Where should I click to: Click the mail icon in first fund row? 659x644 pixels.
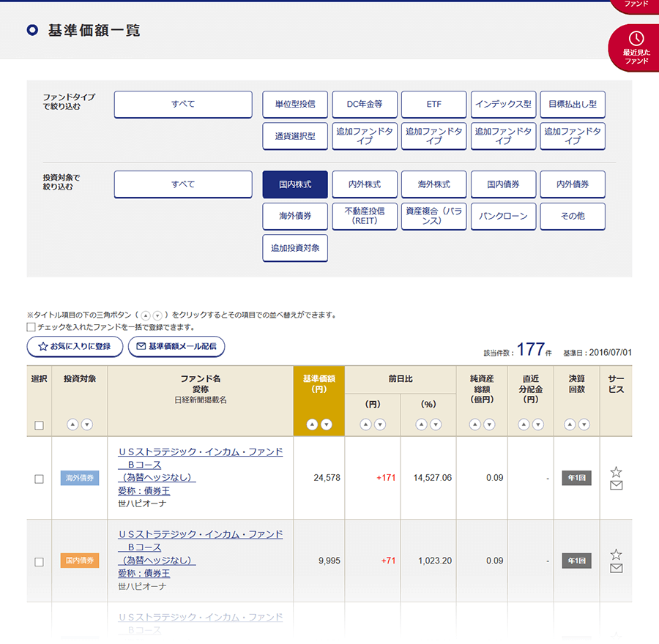[x=616, y=485]
